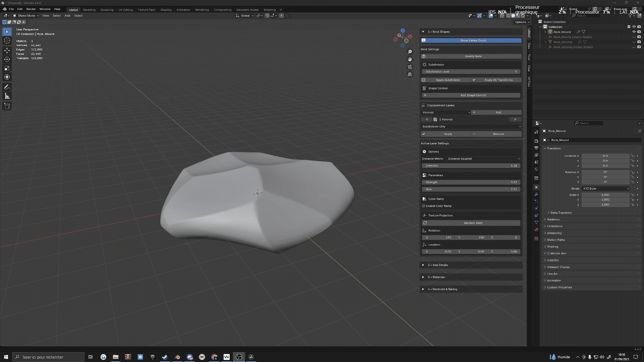Viewport: 644px width, 362px height.
Task: Switch to the Sculpting workspace tab
Action: coord(107,10)
